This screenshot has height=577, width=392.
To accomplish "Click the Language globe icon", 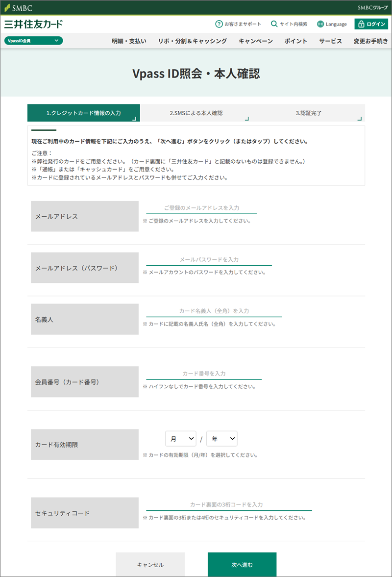I will coord(320,24).
